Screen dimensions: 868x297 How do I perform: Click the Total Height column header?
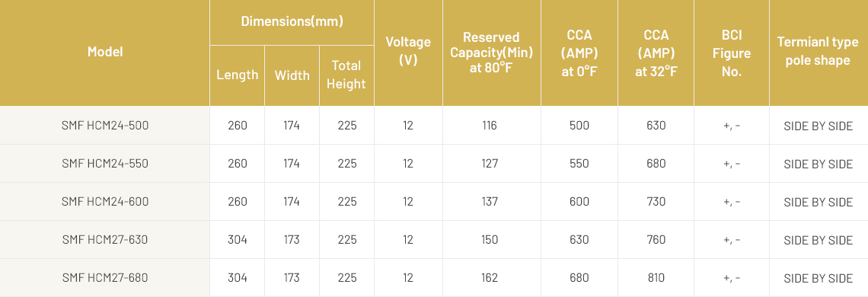click(346, 75)
